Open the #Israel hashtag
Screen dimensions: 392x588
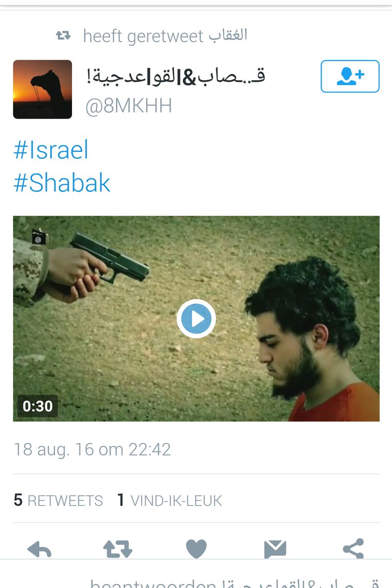(x=51, y=150)
